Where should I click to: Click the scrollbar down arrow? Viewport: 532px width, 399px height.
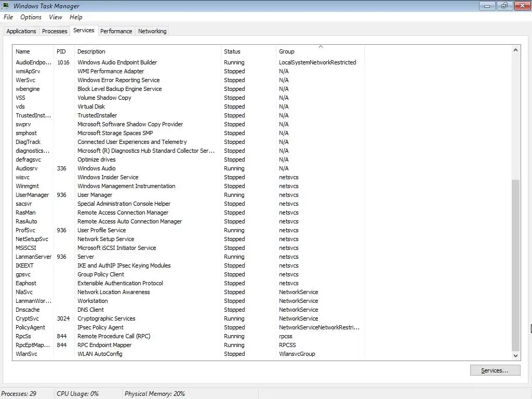[515, 355]
